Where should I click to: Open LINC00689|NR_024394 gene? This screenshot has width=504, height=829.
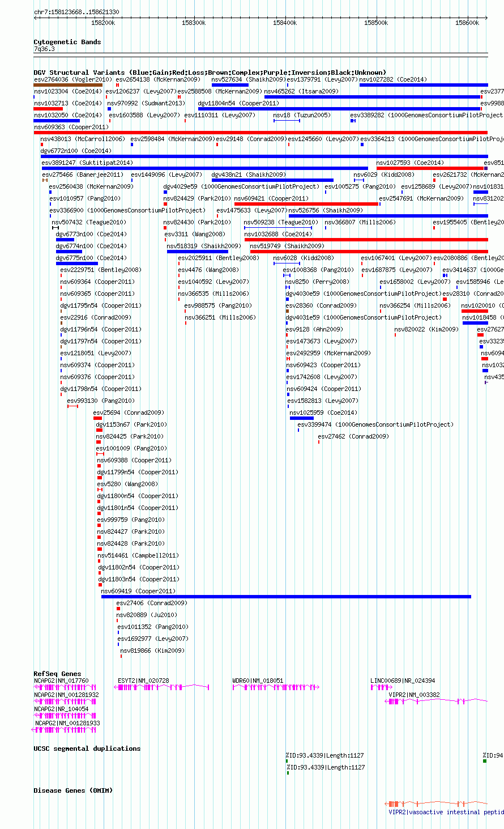[x=403, y=681]
